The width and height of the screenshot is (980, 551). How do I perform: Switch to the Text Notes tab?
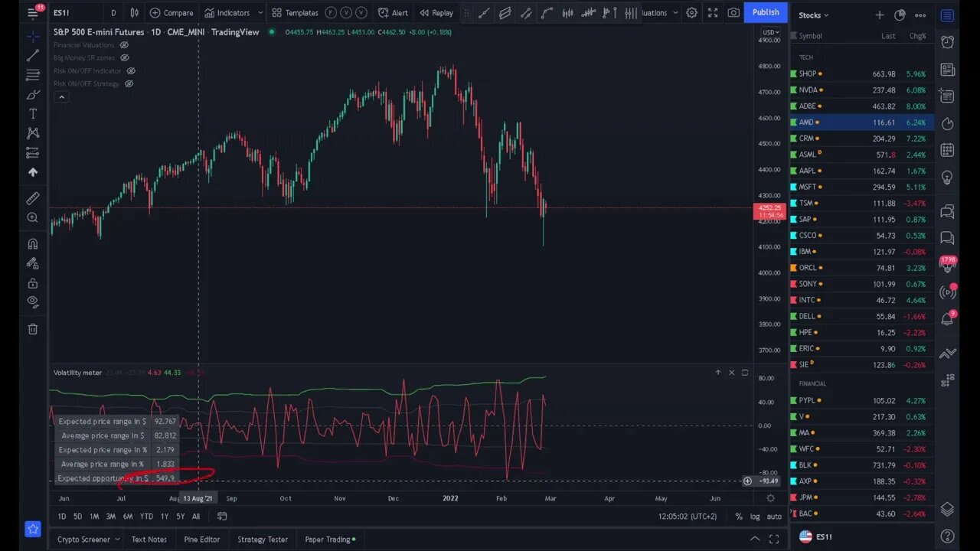[x=149, y=540]
